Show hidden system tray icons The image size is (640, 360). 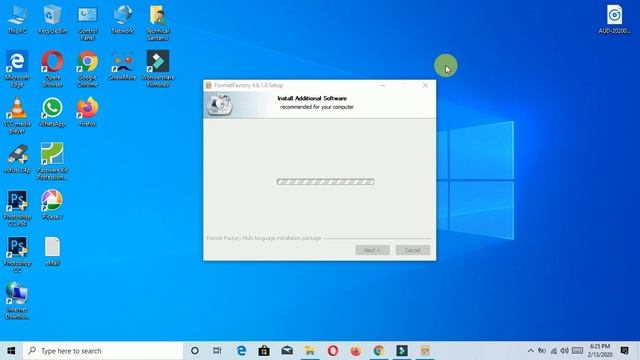pyautogui.click(x=530, y=351)
